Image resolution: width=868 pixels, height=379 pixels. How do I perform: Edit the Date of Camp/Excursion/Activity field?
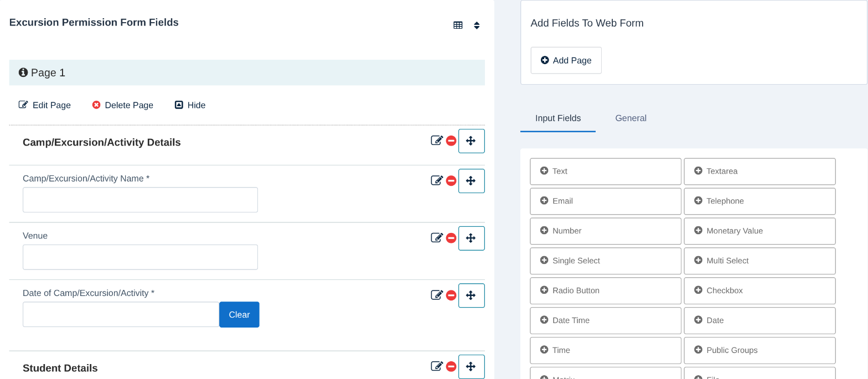pos(437,295)
